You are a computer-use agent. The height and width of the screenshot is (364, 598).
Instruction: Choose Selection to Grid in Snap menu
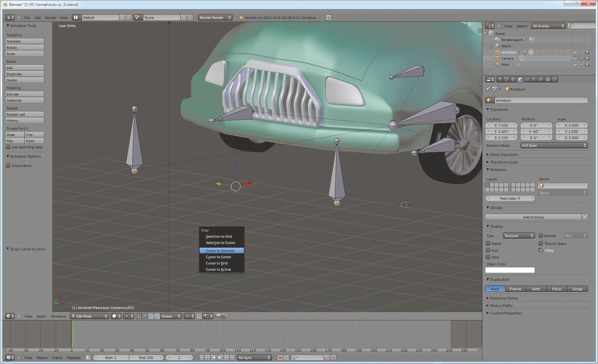click(221, 237)
